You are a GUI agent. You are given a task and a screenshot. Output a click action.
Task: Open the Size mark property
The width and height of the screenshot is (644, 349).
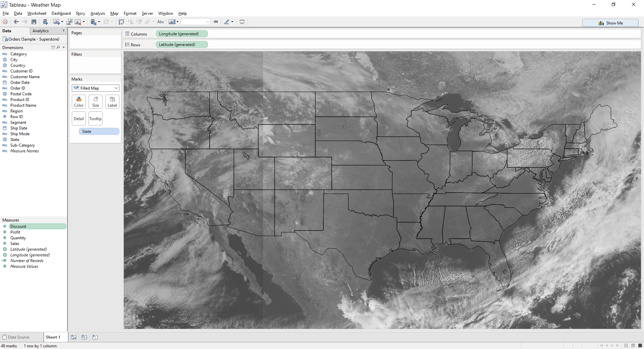tap(95, 102)
